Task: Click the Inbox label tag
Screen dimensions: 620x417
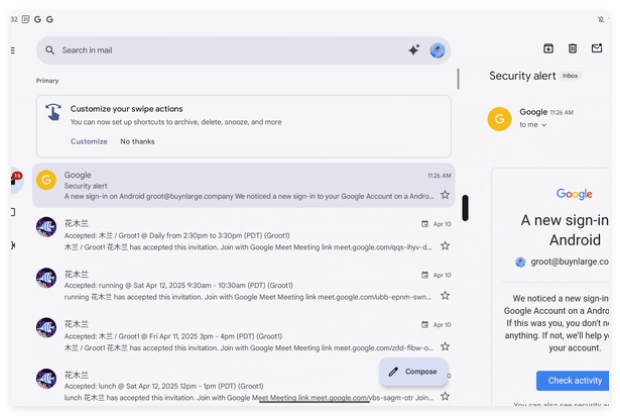Action: tap(570, 76)
